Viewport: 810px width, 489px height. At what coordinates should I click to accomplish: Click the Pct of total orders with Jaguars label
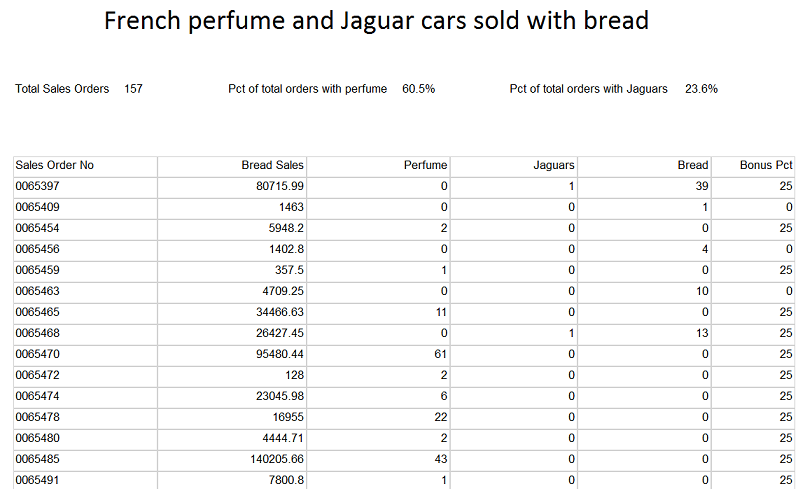tap(588, 89)
